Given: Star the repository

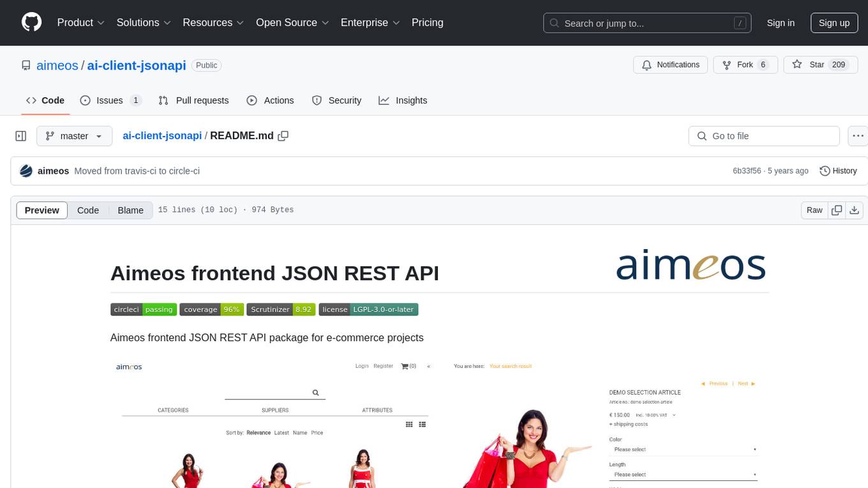Looking at the screenshot, I should (820, 65).
